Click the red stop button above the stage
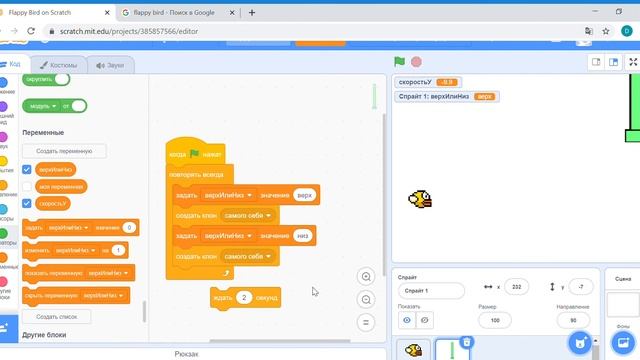This screenshot has width=640, height=360. tap(416, 62)
